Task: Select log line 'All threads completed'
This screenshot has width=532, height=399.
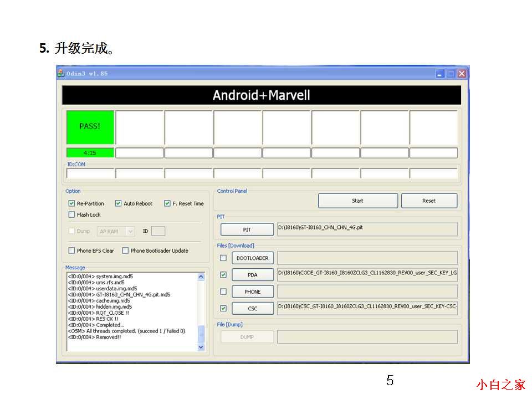Action: tap(126, 331)
